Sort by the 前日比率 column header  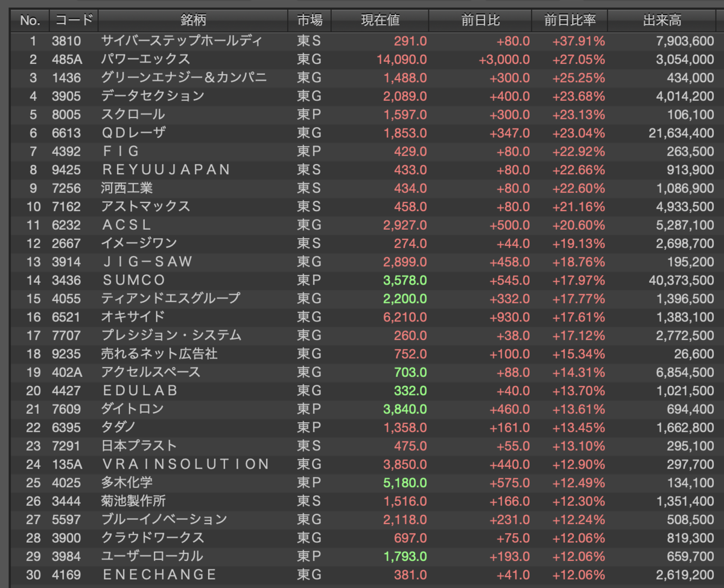point(570,21)
